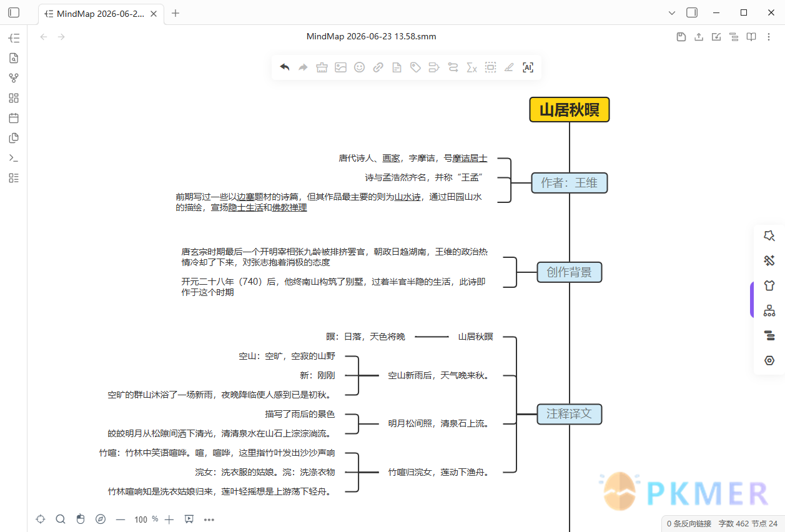Open the mind map icon in the left ribbon
785x532 pixels.
[x=14, y=38]
